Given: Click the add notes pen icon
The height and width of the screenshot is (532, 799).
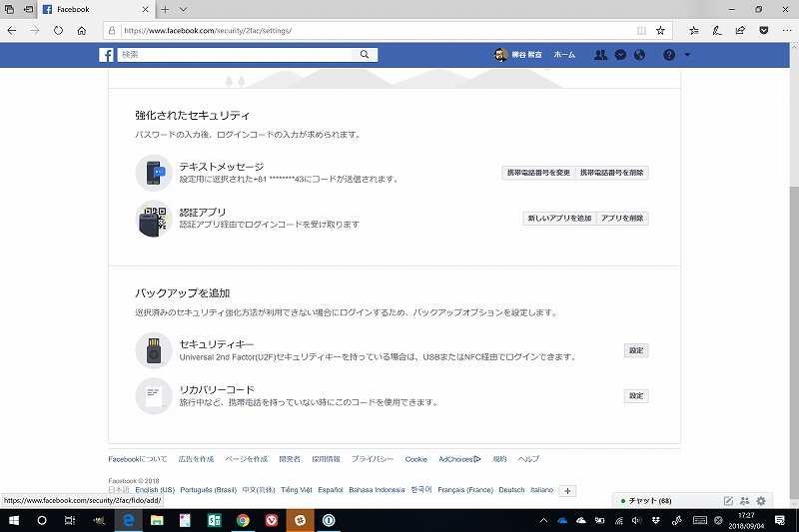Looking at the screenshot, I should click(x=717, y=31).
